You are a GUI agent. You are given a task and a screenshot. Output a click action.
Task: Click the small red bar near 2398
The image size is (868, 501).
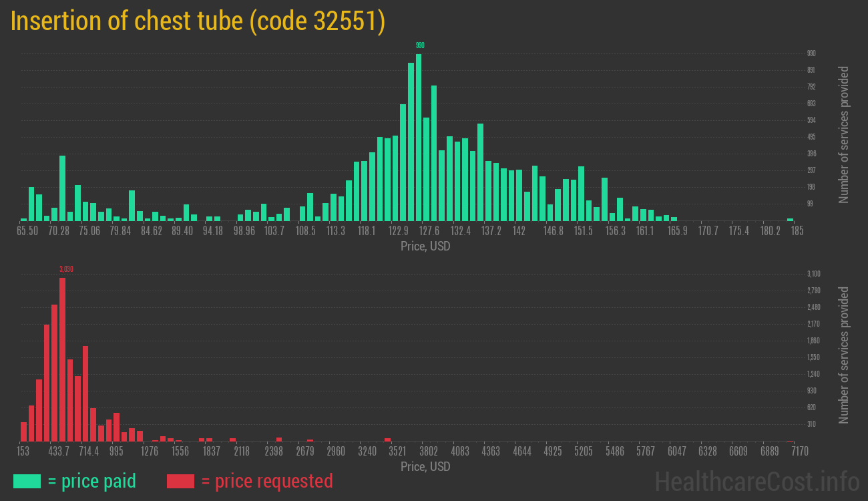[278, 439]
